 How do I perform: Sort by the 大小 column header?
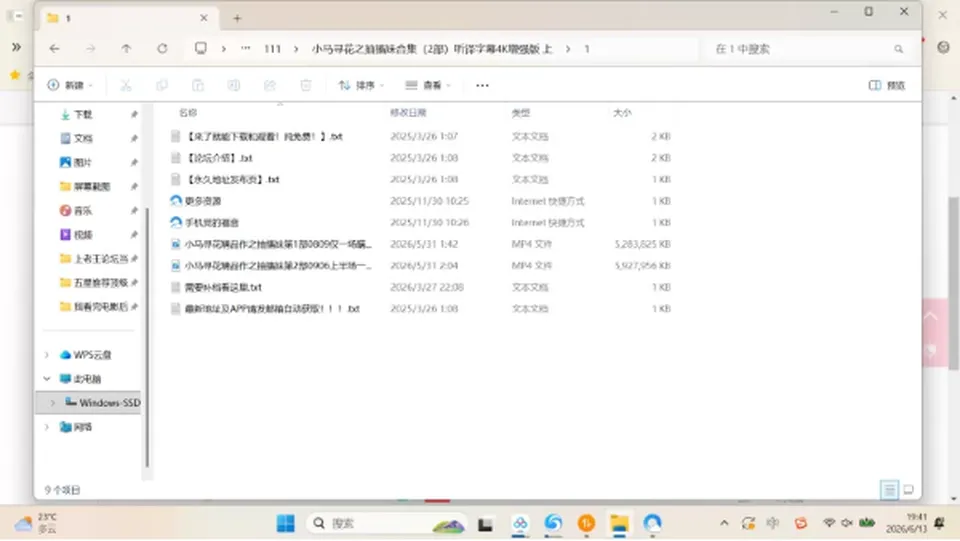point(622,113)
